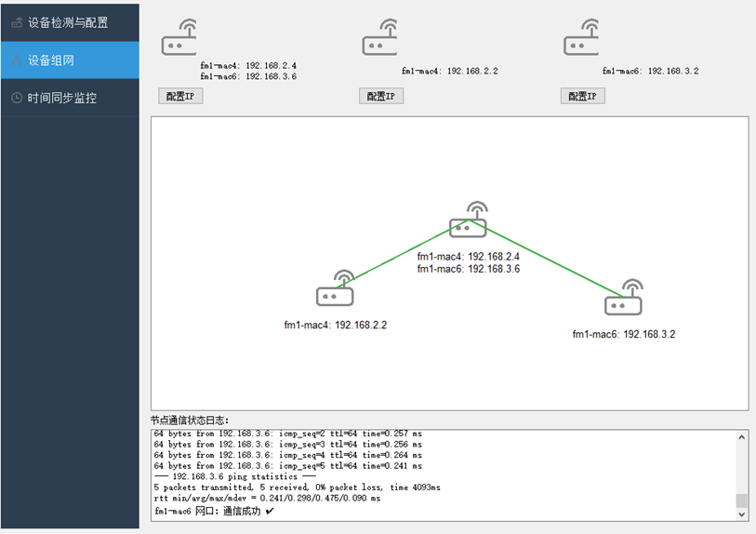Screen dimensions: 756x534
Task: Click top text fm1-mac4: 192.168.2.2
Action: [x=450, y=71]
